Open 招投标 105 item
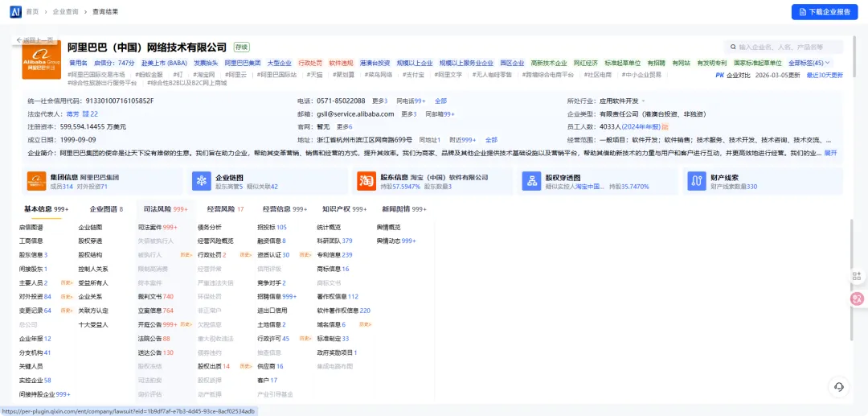 click(272, 227)
